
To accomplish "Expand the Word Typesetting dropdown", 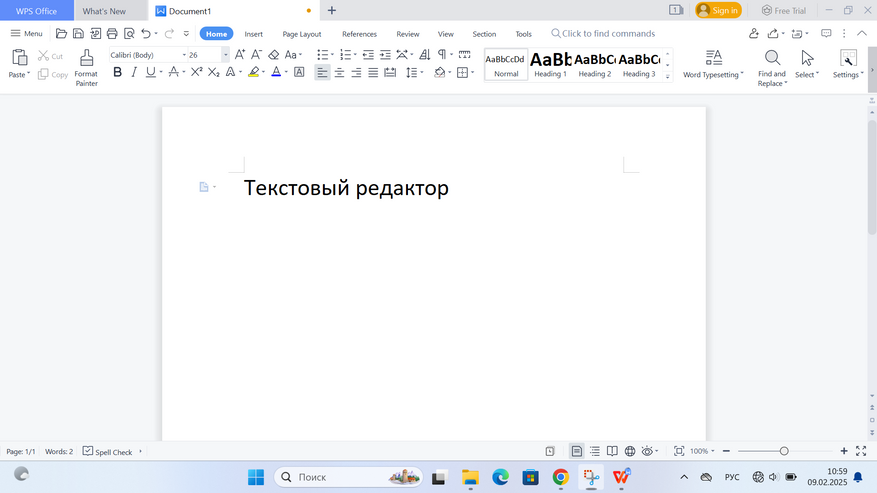I will (x=713, y=66).
